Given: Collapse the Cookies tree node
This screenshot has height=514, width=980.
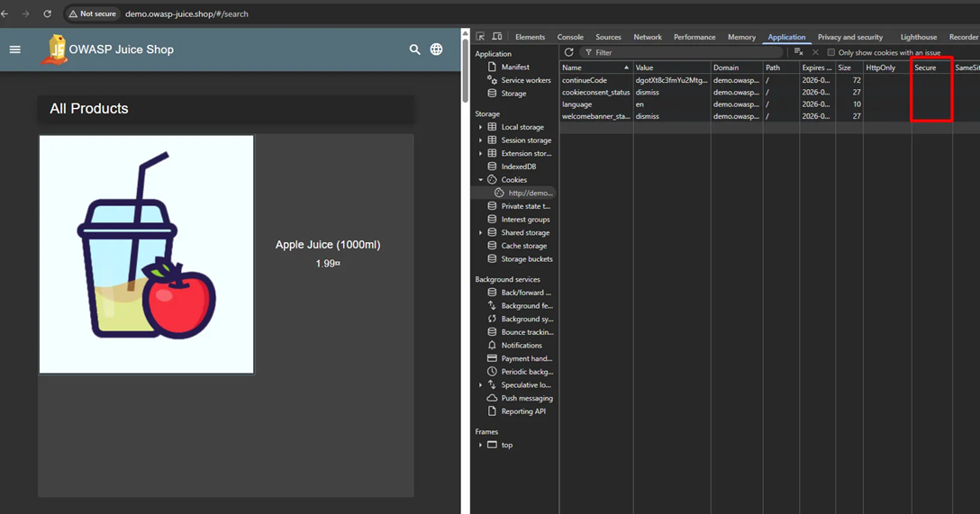Looking at the screenshot, I should pyautogui.click(x=481, y=180).
